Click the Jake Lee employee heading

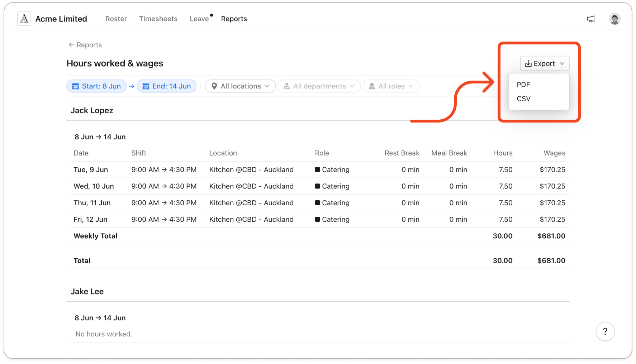coord(87,291)
